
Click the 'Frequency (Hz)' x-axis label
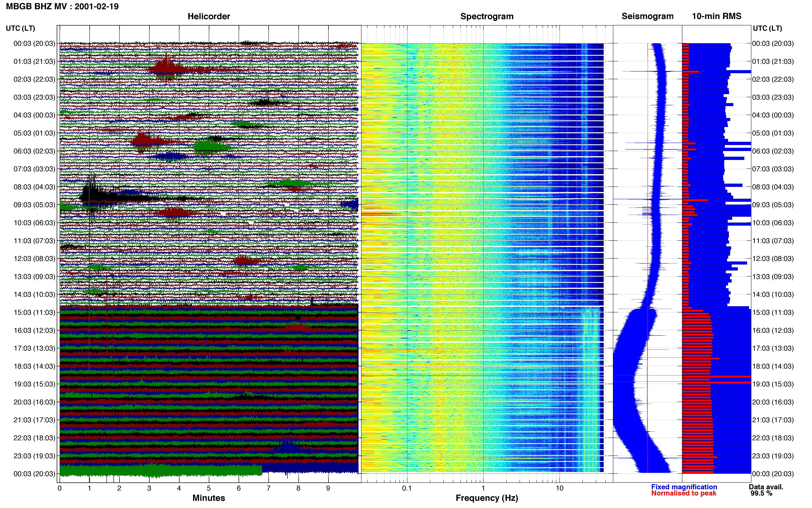[x=487, y=498]
